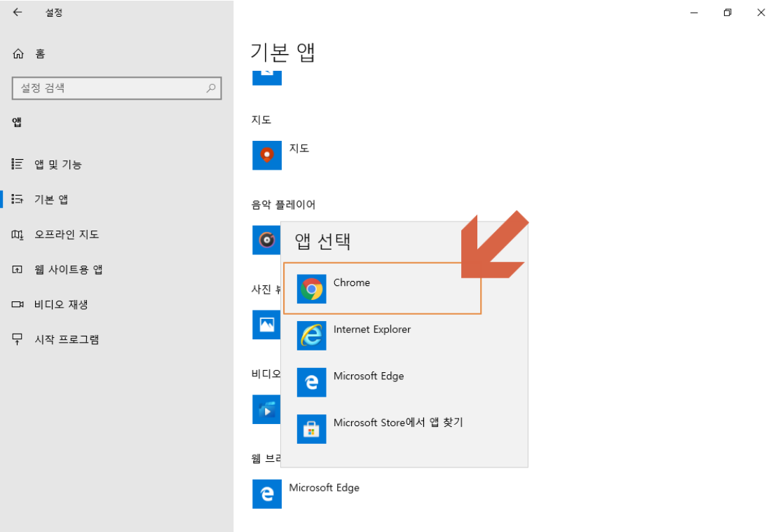Click the current web browser Microsoft Edge label
Screen dimensions: 778x532
pyautogui.click(x=324, y=488)
